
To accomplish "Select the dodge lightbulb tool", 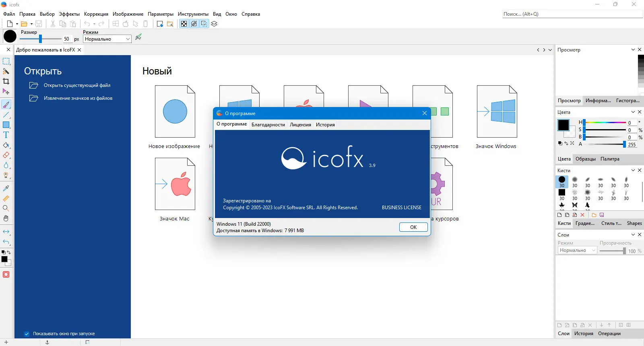I will tap(6, 175).
